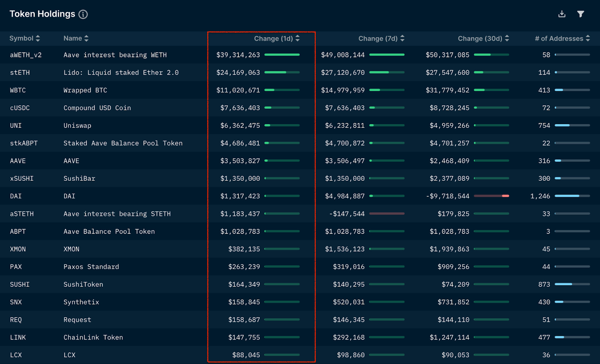Screen dimensions: 600x364
Task: Click the SushiToken name
Action: (x=83, y=284)
